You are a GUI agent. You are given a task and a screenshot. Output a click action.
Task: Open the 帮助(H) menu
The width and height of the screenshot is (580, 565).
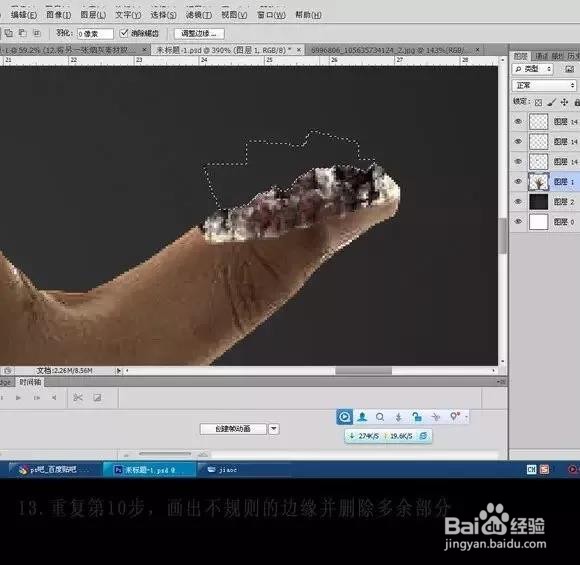pyautogui.click(x=308, y=15)
